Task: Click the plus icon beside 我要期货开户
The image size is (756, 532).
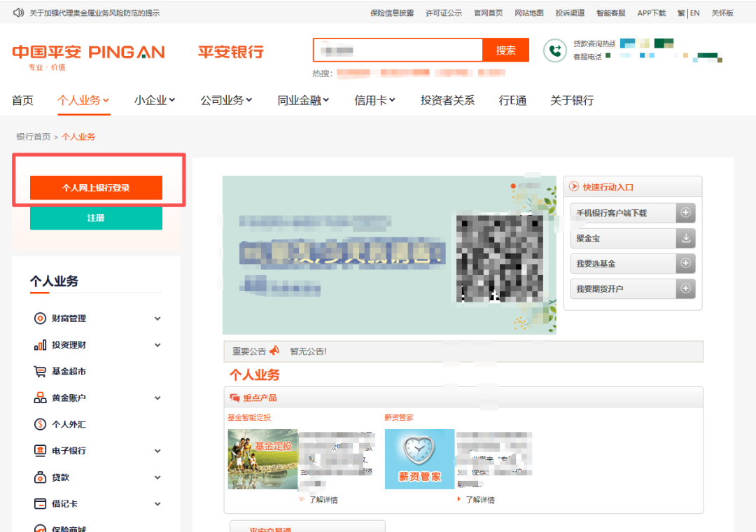Action: 685,288
